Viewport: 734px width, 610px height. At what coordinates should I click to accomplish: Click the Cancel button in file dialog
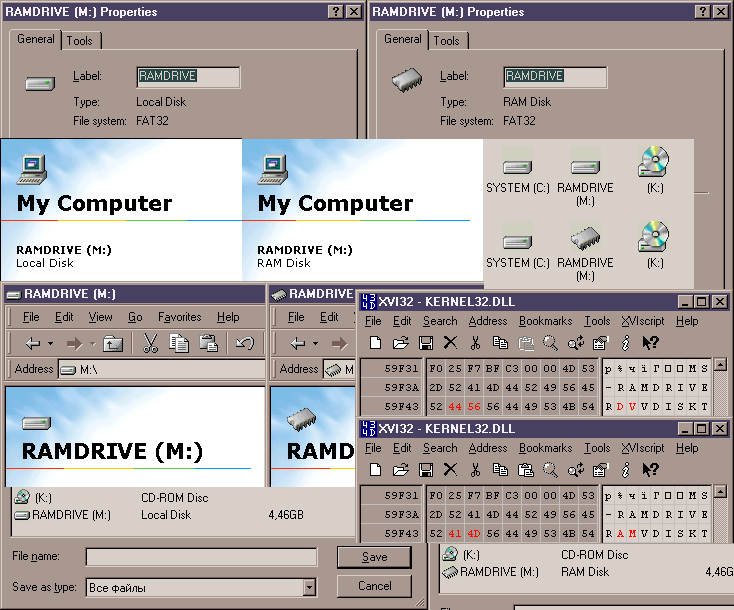[x=374, y=586]
